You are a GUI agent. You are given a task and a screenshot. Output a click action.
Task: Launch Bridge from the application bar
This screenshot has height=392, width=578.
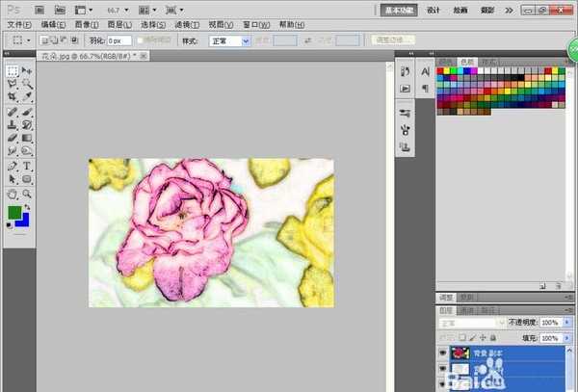(38, 9)
